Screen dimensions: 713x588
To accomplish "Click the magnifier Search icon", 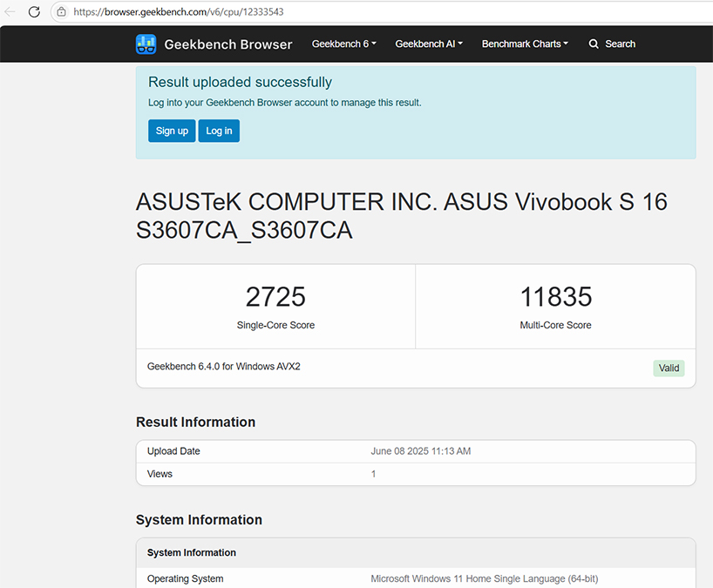I will (594, 44).
